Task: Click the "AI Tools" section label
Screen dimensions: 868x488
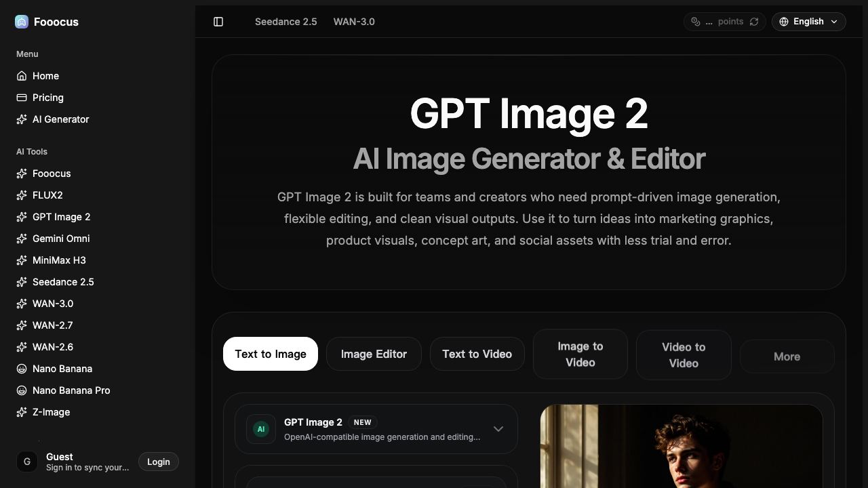Action: [x=32, y=152]
